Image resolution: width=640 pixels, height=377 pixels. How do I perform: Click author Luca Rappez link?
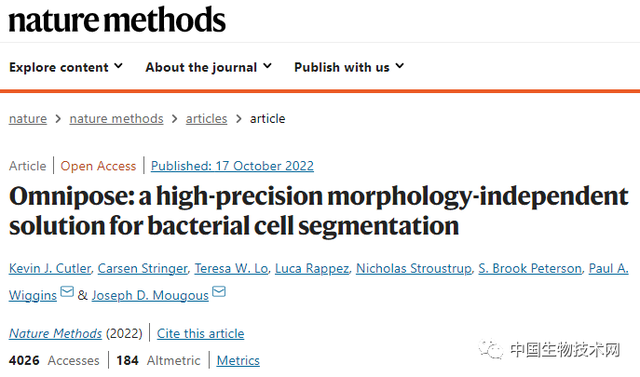pyautogui.click(x=312, y=268)
